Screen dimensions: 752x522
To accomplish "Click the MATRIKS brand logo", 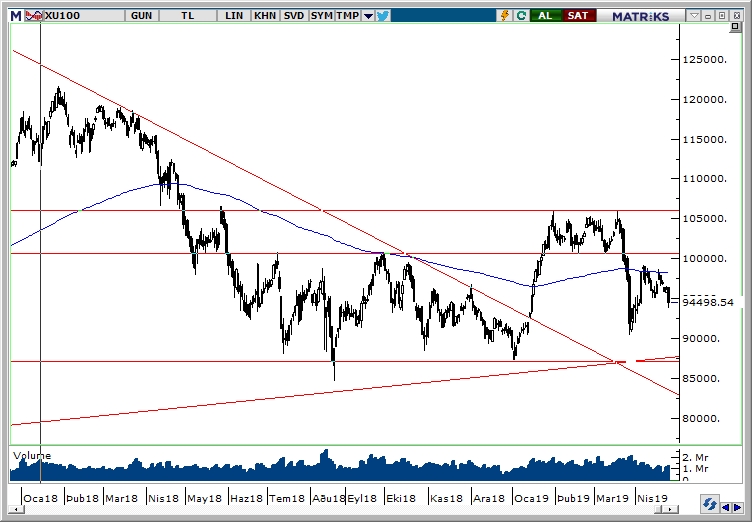I will (640, 16).
